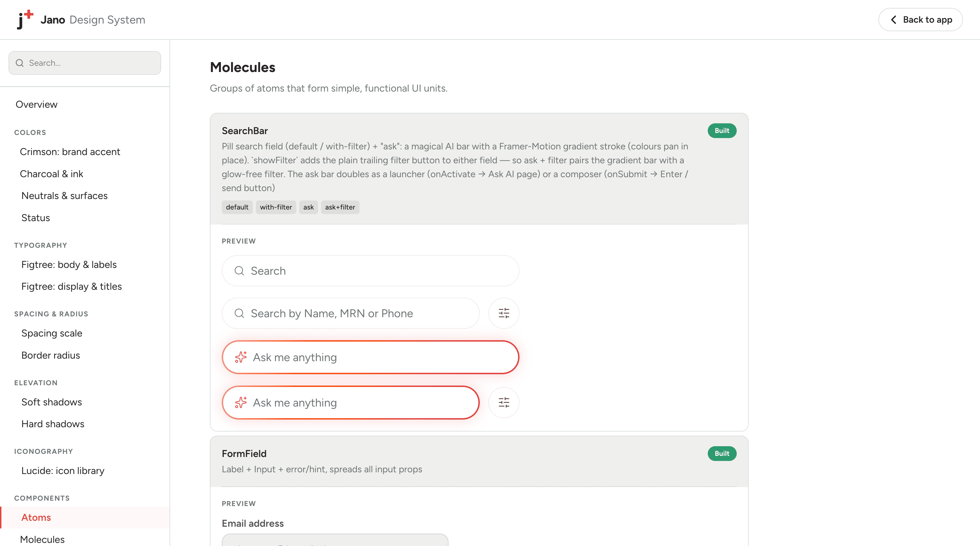Open Neutrals & surfaces page
Screen dimensions: 980x546
tap(64, 195)
